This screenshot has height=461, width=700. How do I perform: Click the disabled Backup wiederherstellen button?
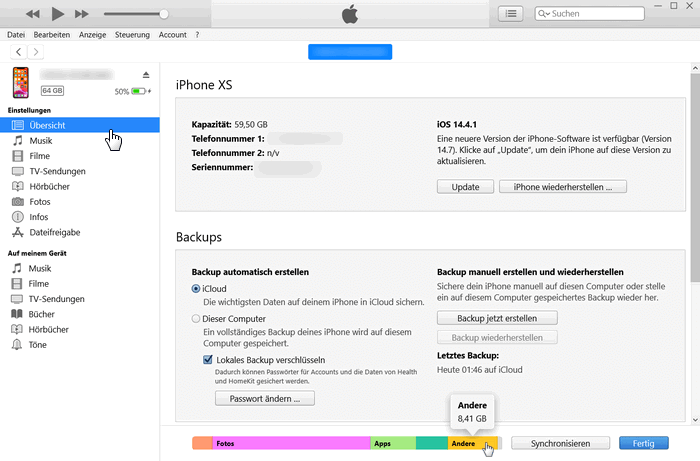pos(497,337)
